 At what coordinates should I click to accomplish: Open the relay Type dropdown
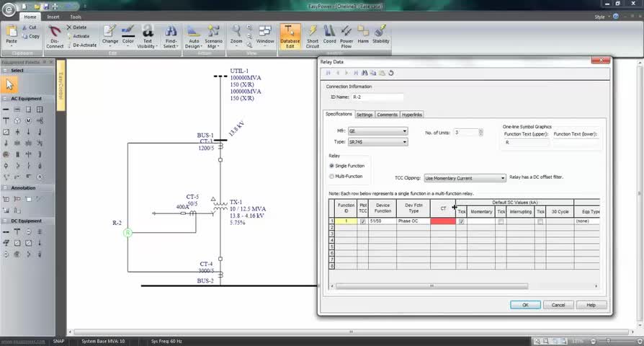(x=378, y=142)
